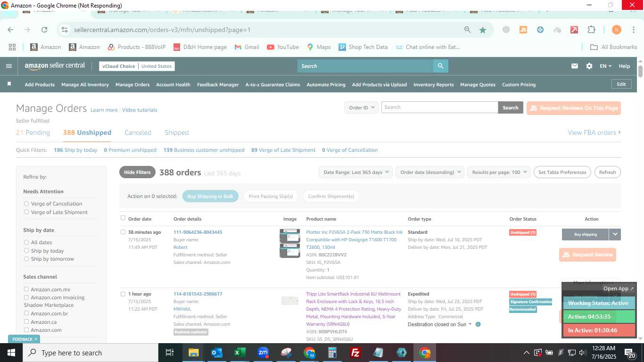Viewport: 644px width, 362px height.
Task: Reload the page with browser refresh icon
Action: (x=44, y=30)
